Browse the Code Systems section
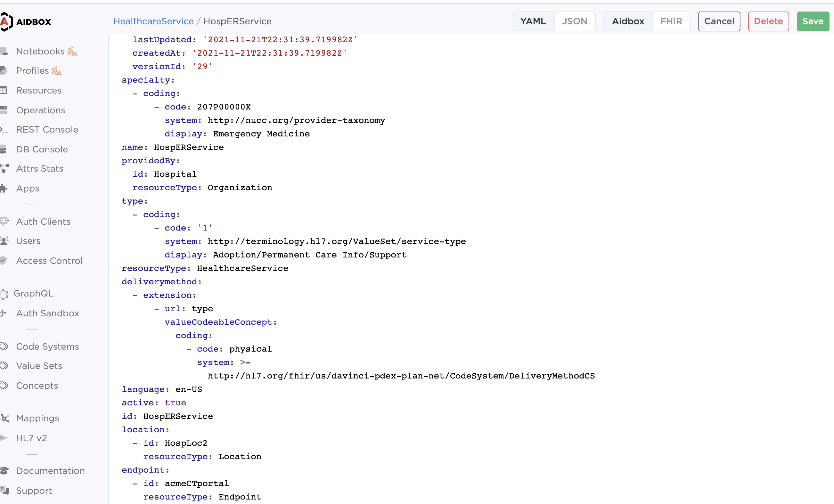The width and height of the screenshot is (834, 504). click(x=47, y=346)
